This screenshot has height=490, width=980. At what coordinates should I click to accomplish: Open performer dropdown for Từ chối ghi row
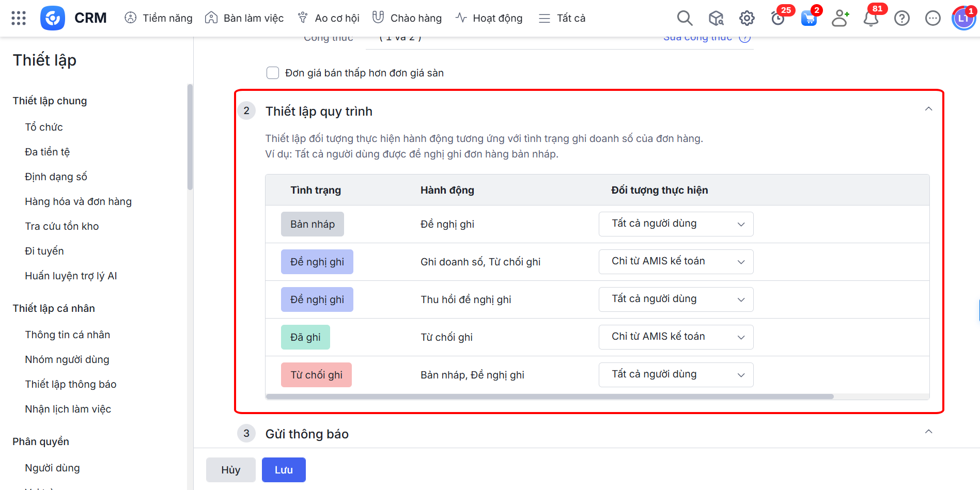676,375
